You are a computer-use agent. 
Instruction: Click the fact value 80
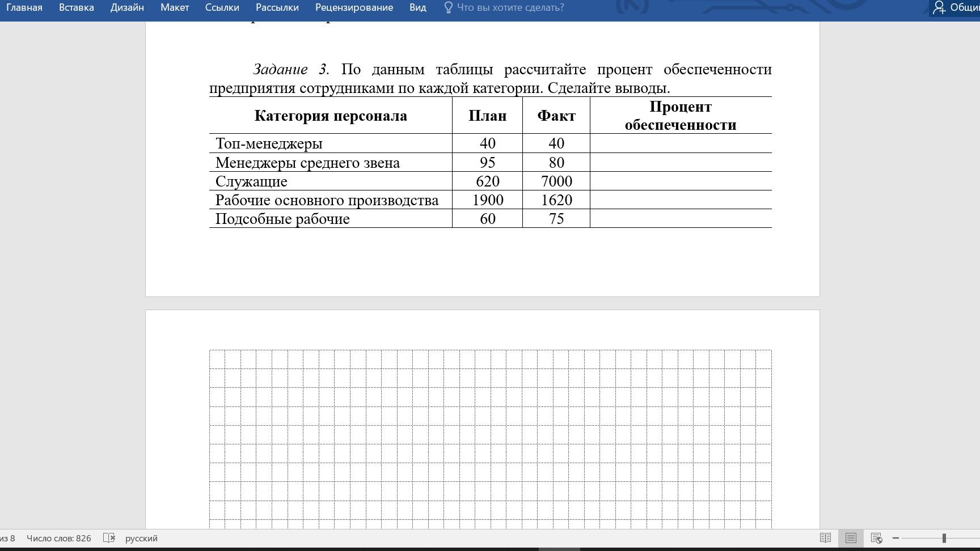[x=556, y=163]
